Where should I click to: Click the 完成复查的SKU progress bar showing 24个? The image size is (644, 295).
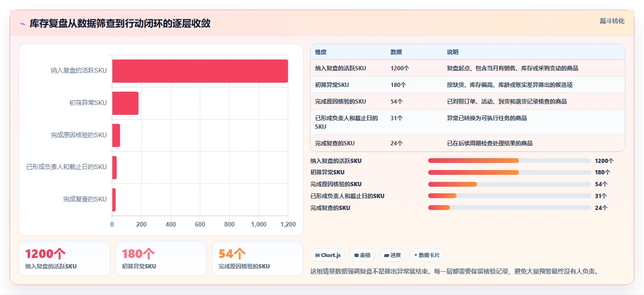(509, 208)
